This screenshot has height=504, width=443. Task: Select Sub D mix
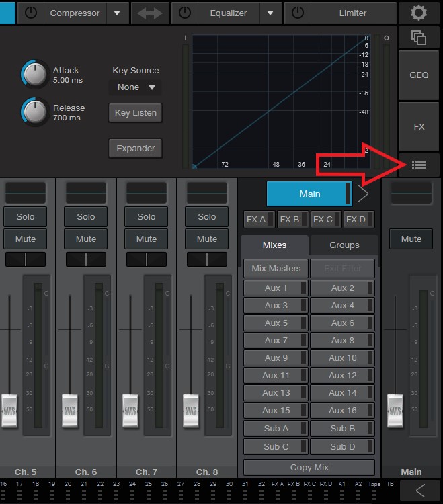342,447
